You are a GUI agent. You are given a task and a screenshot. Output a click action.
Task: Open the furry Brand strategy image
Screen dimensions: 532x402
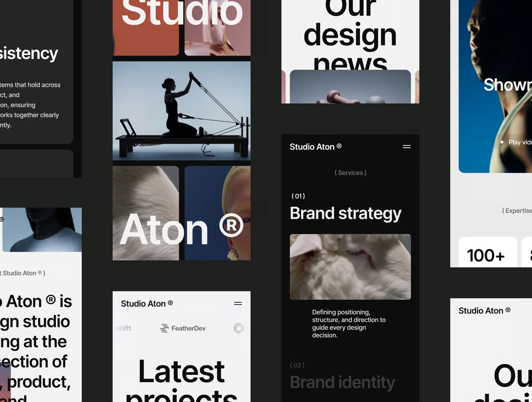350,267
